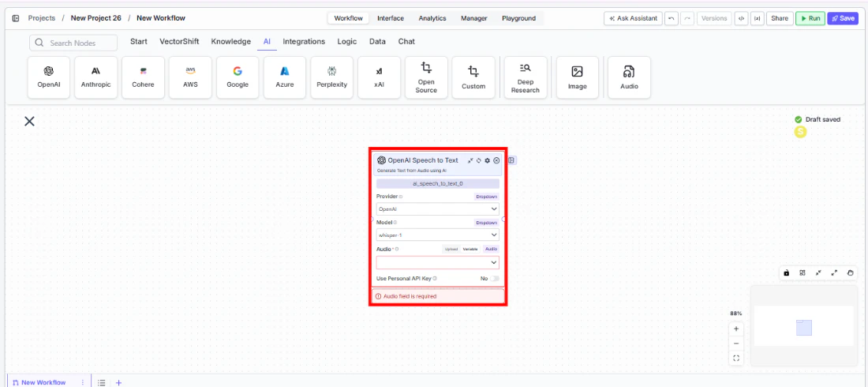Switch to the Workflow tab

[349, 18]
